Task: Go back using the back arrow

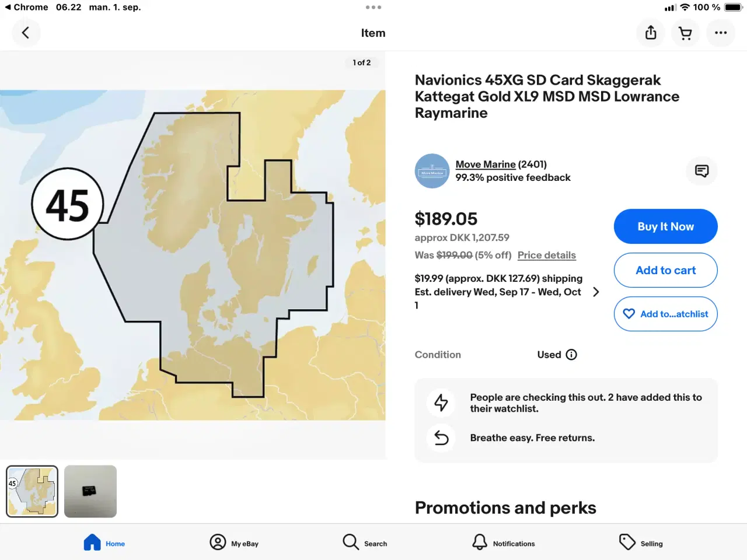Action: [x=26, y=33]
